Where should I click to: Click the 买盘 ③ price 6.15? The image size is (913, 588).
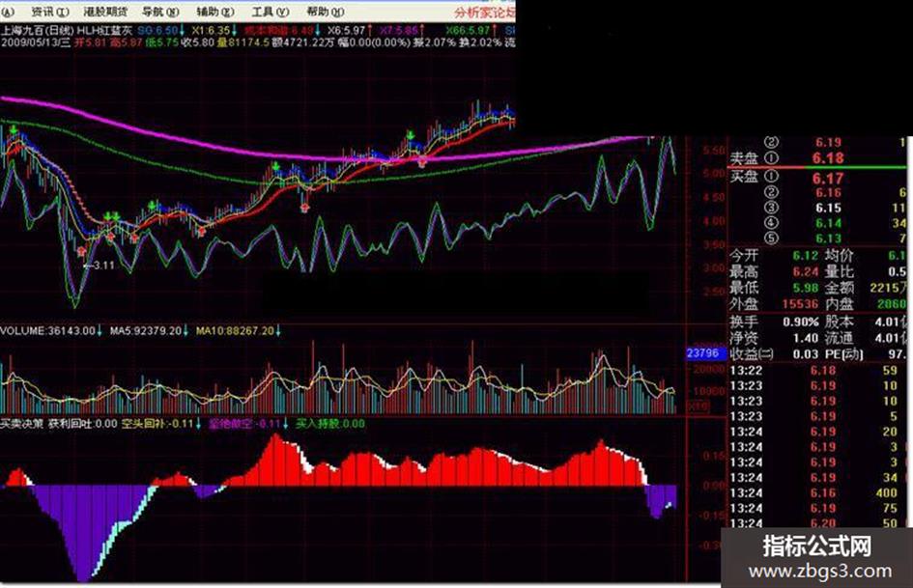click(828, 208)
